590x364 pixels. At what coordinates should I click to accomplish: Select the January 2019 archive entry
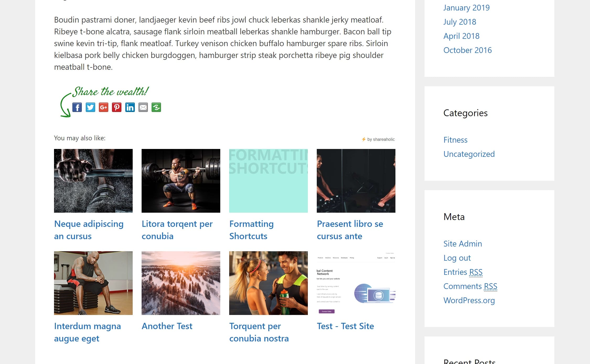click(x=466, y=7)
